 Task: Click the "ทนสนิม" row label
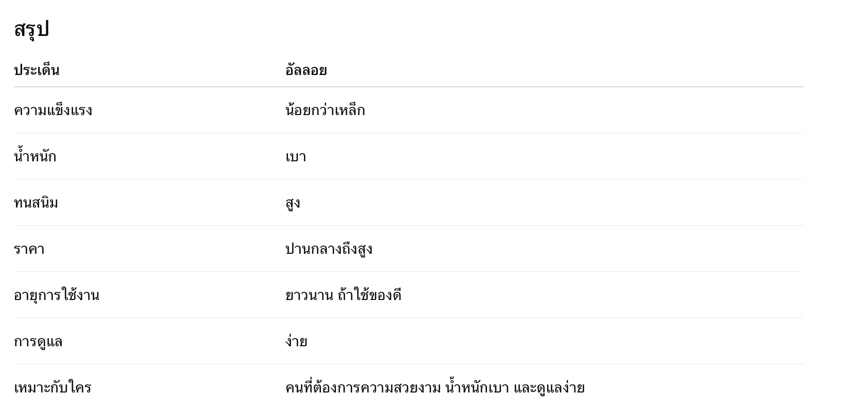pos(36,203)
